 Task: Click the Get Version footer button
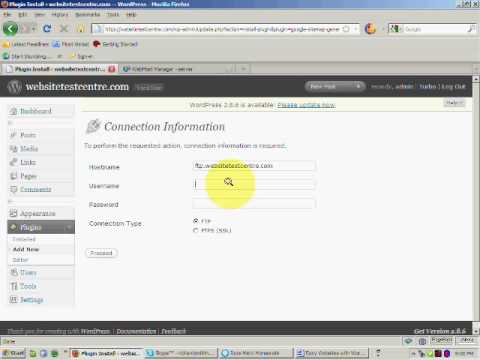tap(440, 331)
